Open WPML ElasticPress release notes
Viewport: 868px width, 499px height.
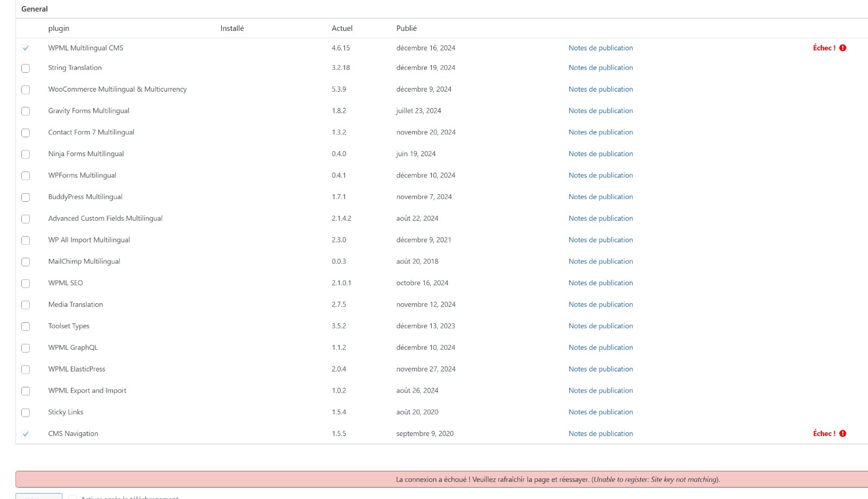(x=601, y=369)
